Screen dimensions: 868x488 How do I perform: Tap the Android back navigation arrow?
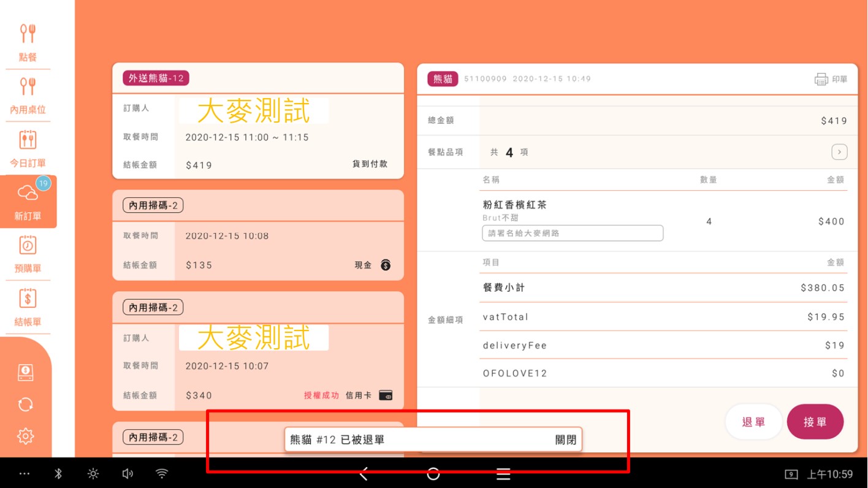(x=364, y=473)
